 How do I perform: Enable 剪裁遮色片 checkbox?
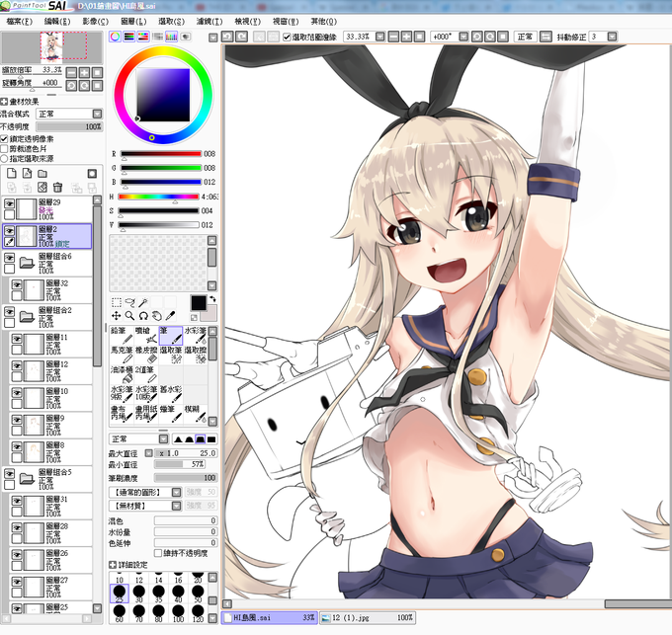4,148
